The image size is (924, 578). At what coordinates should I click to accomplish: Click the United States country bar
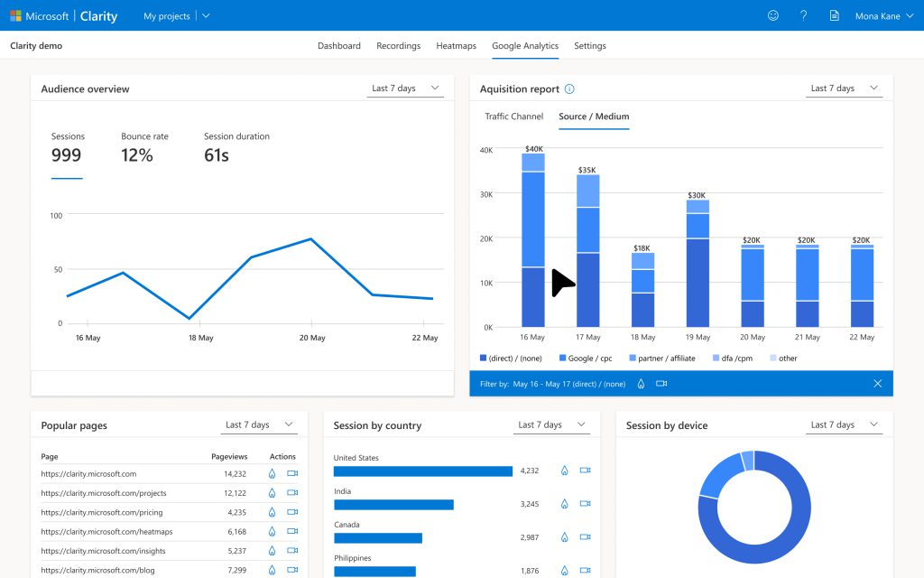[423, 471]
